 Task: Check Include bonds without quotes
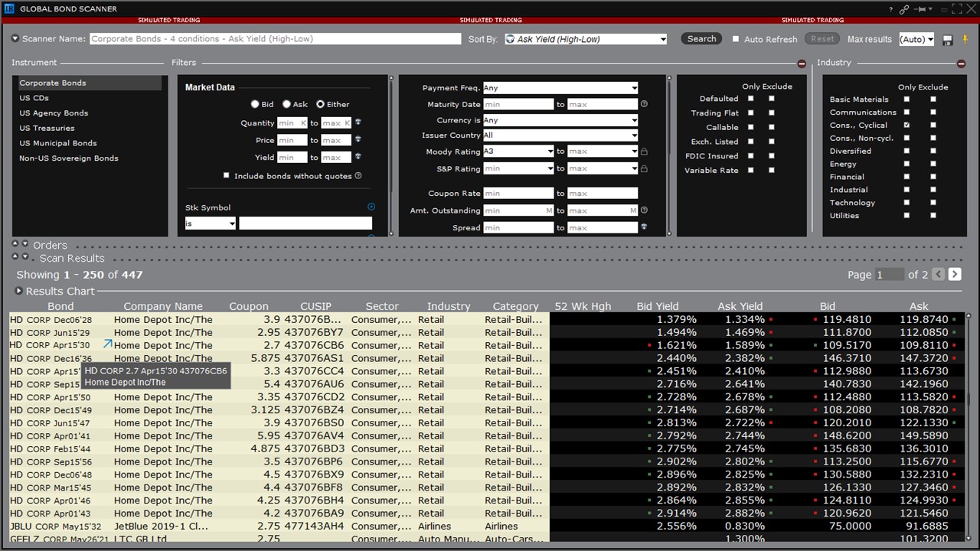point(226,175)
